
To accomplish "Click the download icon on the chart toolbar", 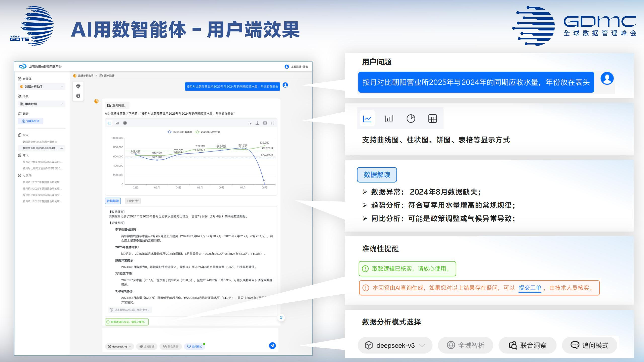I will pyautogui.click(x=257, y=123).
